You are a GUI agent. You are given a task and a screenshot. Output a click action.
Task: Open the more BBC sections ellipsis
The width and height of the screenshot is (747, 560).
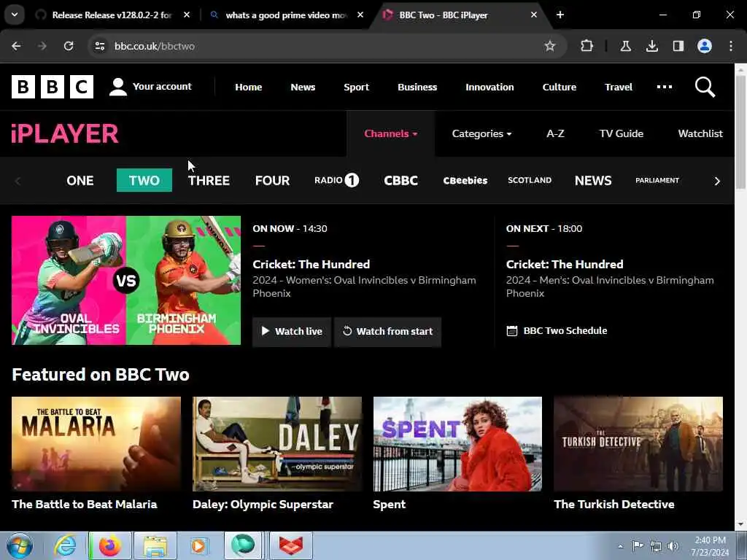pos(664,87)
